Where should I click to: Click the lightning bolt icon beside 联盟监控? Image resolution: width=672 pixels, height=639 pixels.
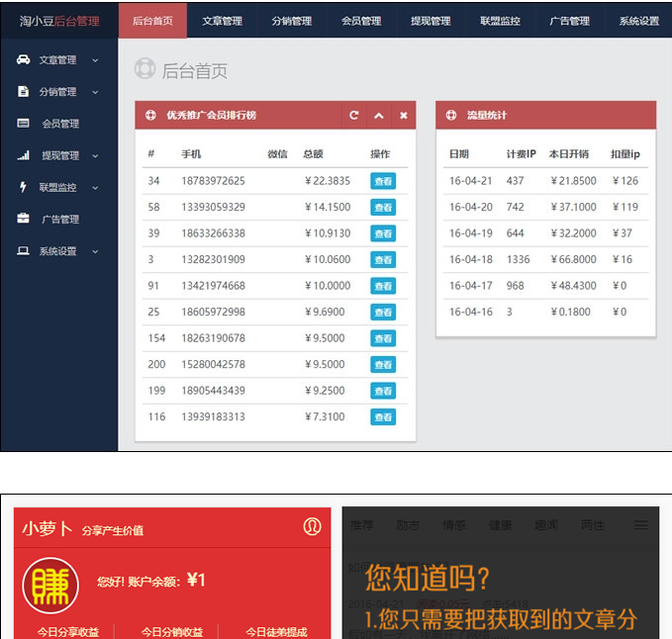pos(23,187)
